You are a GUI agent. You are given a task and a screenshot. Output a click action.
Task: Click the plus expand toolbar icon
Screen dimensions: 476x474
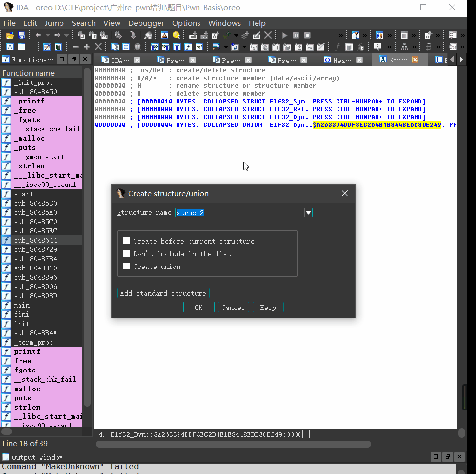(x=87, y=47)
